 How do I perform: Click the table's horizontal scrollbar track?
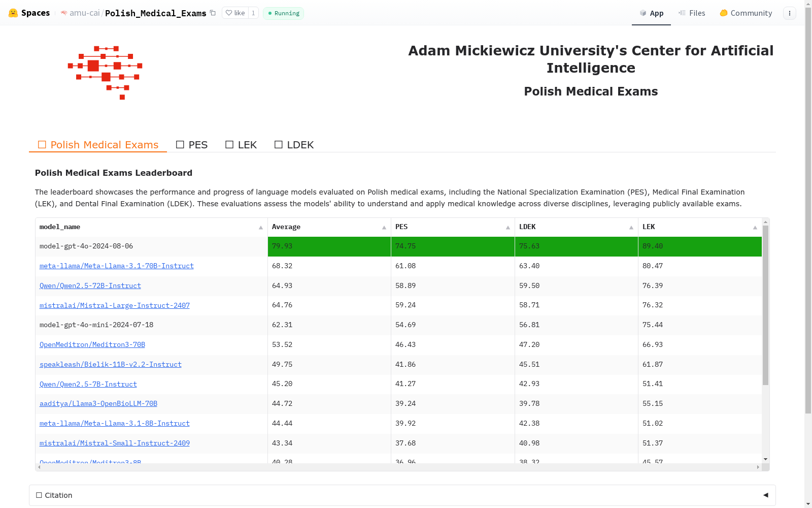pyautogui.click(x=398, y=467)
